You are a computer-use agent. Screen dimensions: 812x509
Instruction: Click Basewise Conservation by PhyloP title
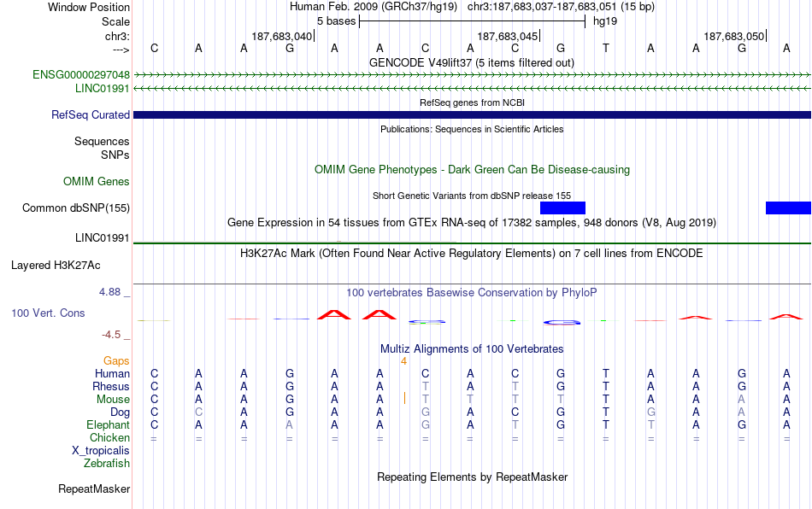(472, 292)
